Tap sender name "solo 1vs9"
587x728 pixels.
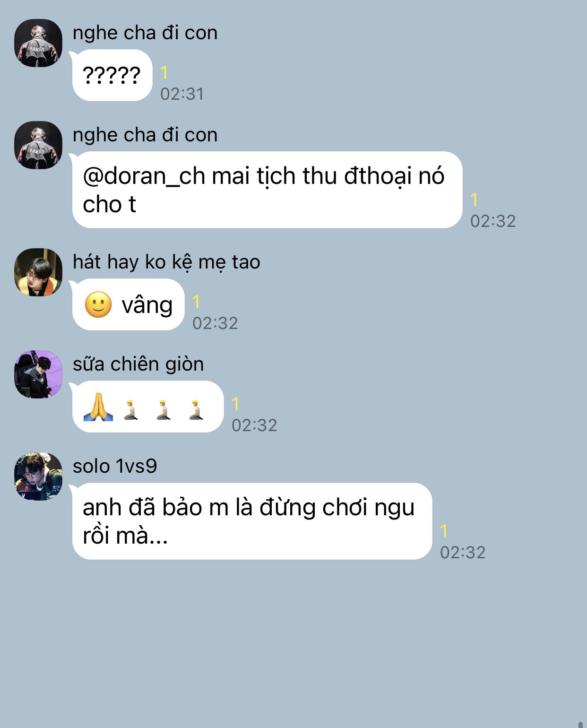115,466
